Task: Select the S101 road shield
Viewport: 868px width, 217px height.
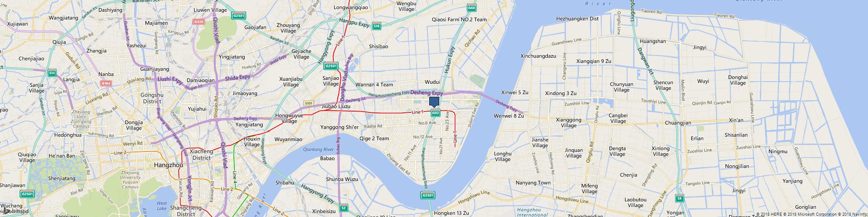Action: (309, 103)
